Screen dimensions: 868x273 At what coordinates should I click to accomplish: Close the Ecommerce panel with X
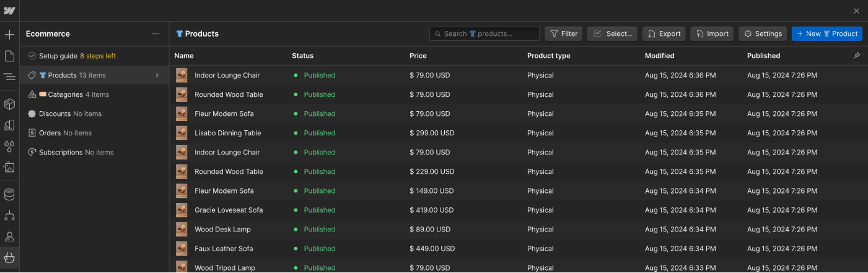click(x=857, y=11)
